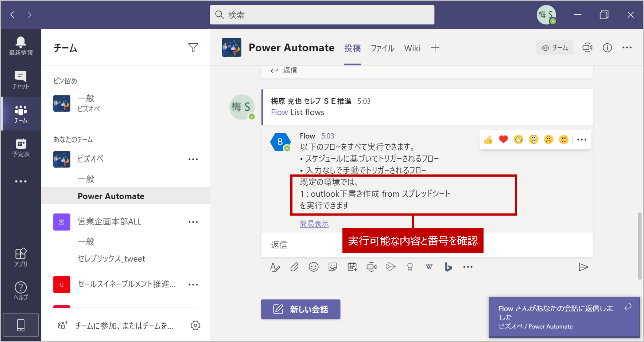Screen dimensions: 644x342
Task: Start a 新しい会話 conversation
Action: pos(300,309)
